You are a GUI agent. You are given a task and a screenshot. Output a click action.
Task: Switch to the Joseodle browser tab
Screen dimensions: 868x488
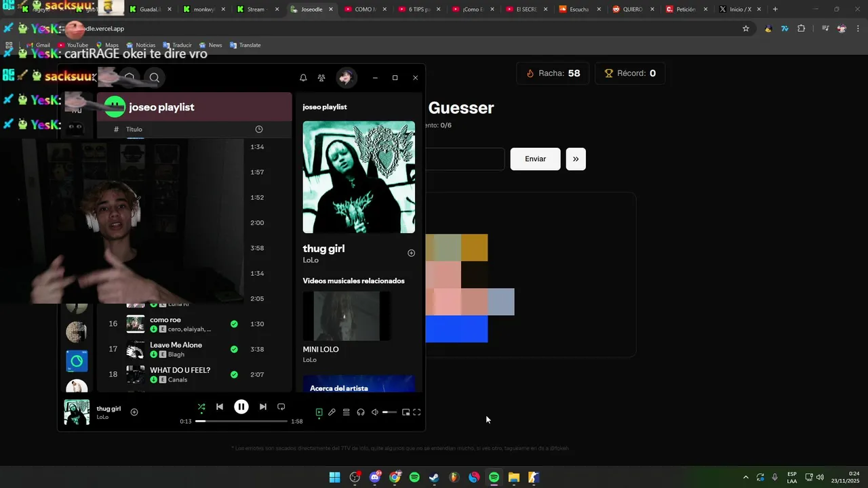click(312, 9)
